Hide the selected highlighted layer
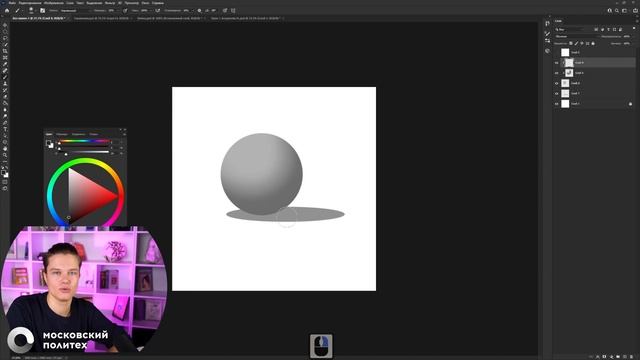 tap(556, 63)
